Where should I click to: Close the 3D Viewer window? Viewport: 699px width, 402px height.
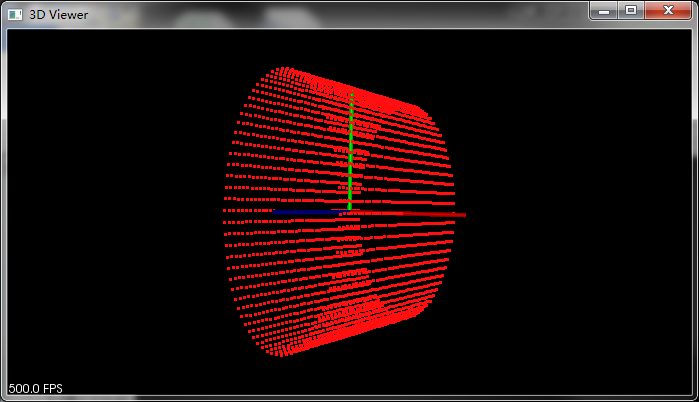(x=668, y=11)
